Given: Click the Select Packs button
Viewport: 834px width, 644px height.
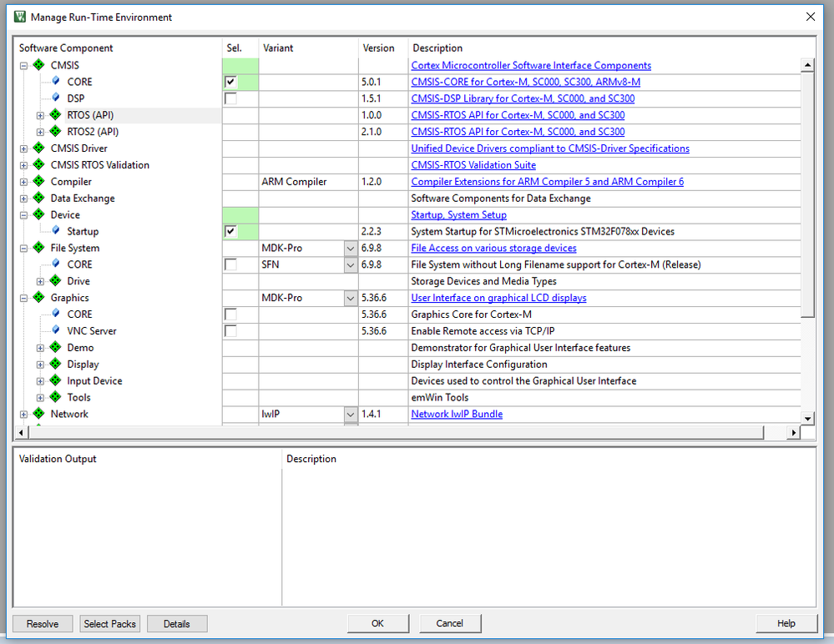Looking at the screenshot, I should (109, 623).
